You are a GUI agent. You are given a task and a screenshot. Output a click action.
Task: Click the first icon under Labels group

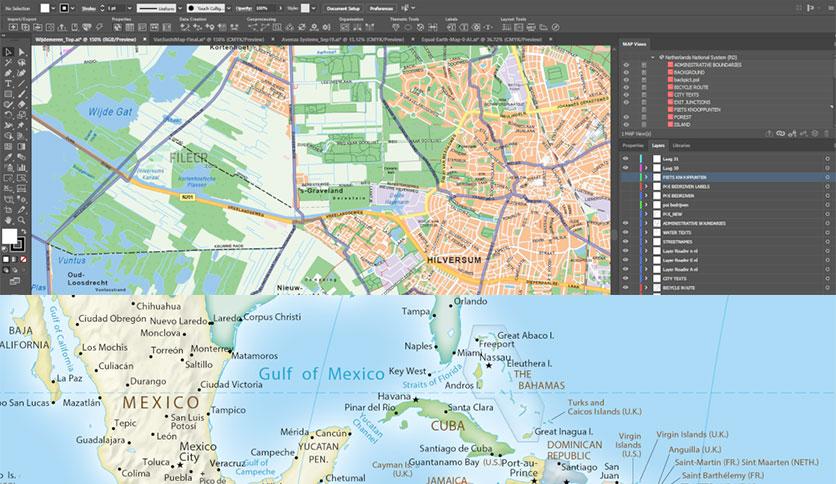pyautogui.click(x=451, y=27)
